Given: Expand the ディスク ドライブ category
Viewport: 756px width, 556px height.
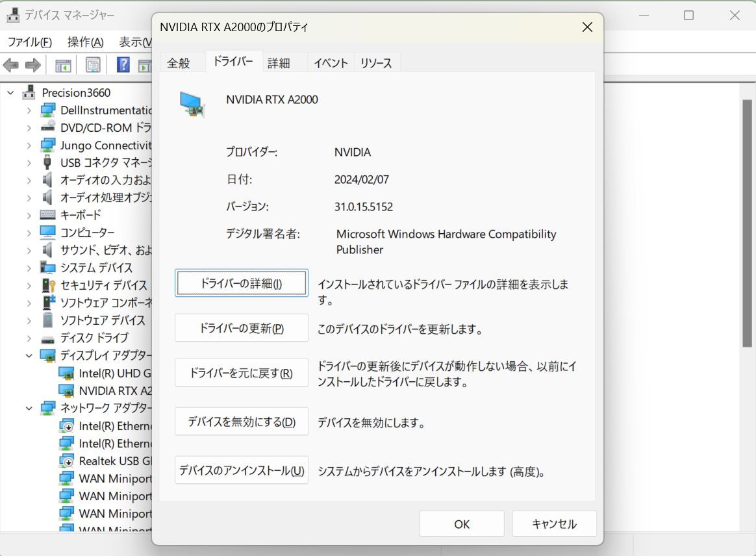Looking at the screenshot, I should pyautogui.click(x=29, y=338).
